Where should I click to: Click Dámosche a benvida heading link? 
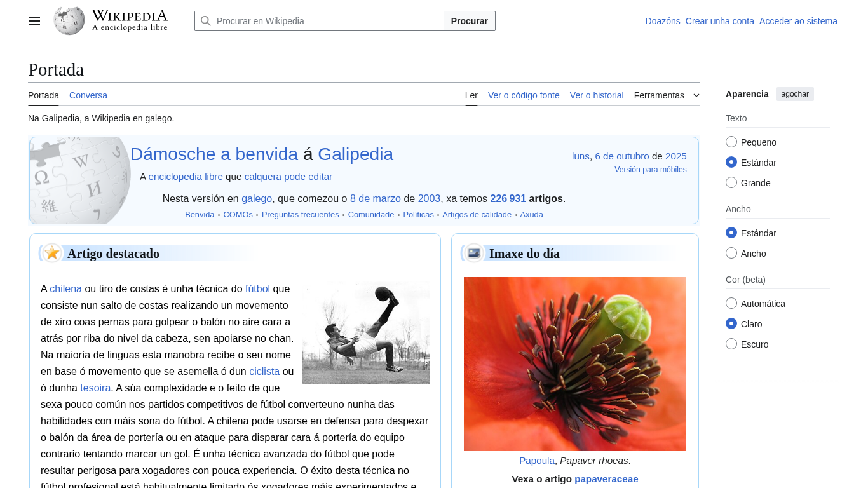point(214,154)
